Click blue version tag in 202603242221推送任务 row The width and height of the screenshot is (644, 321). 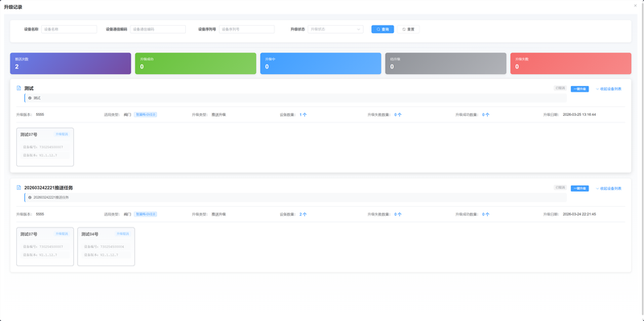click(146, 214)
